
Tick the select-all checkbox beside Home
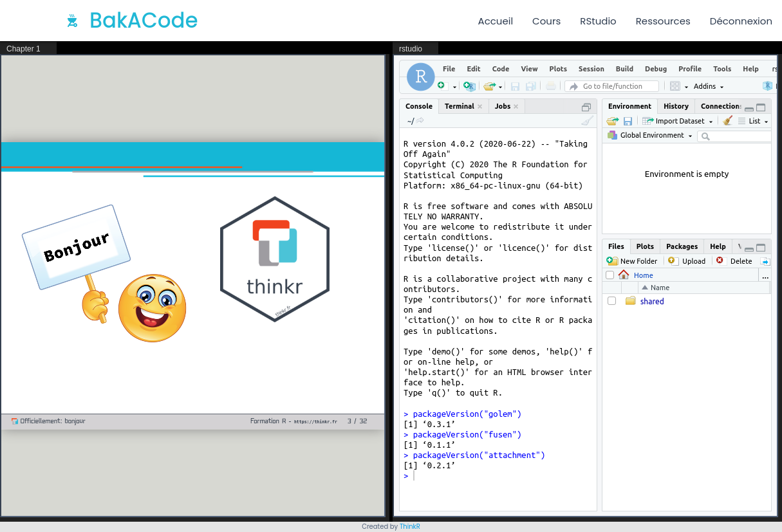tap(610, 275)
